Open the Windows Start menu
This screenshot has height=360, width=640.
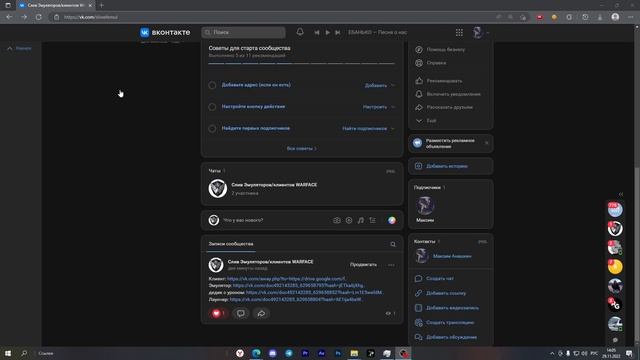(x=8, y=353)
